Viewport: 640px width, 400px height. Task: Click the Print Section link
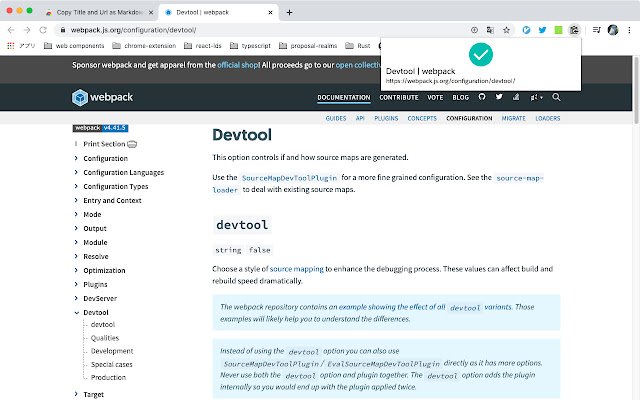pos(104,144)
